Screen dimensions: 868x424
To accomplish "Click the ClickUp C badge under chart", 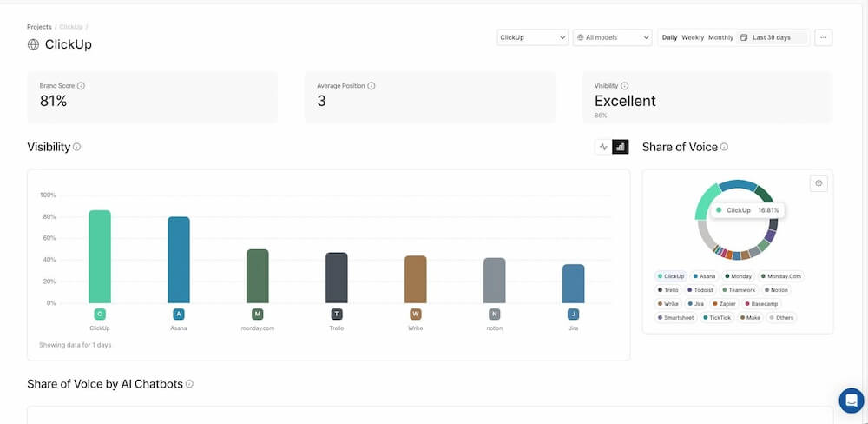I will 100,315.
